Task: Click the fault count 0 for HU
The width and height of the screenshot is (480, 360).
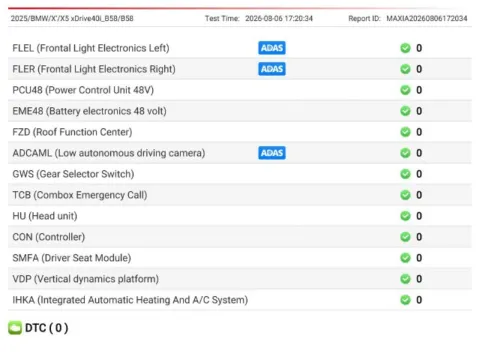Action: point(419,216)
